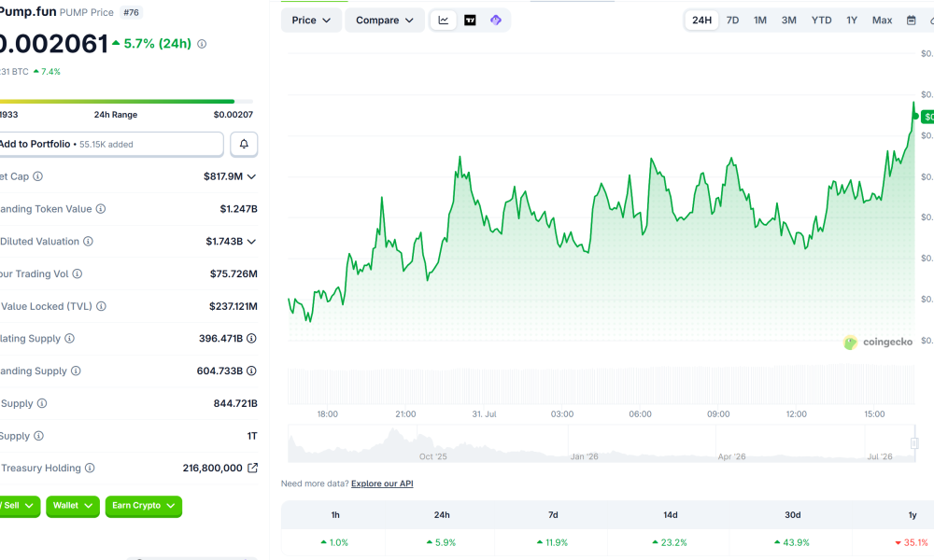This screenshot has height=560, width=934.
Task: Click the purple diamond chart icon
Action: pyautogui.click(x=496, y=21)
